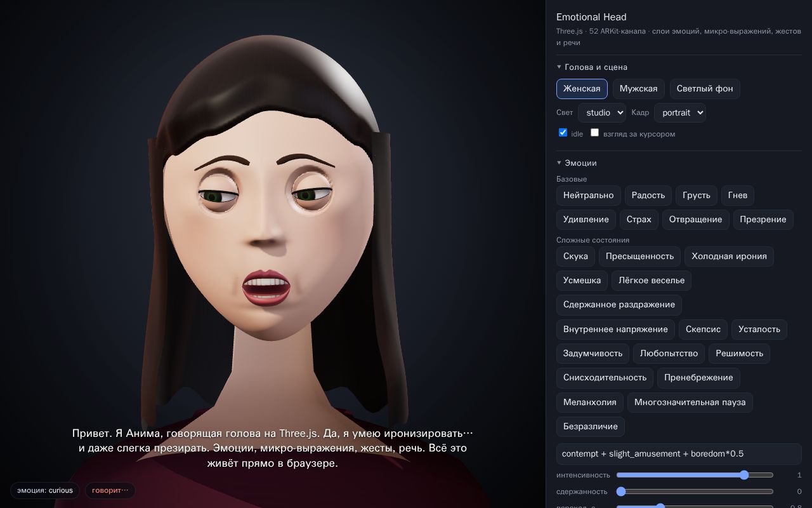Activate the Задумчивость state
The height and width of the screenshot is (508, 812).
point(593,354)
